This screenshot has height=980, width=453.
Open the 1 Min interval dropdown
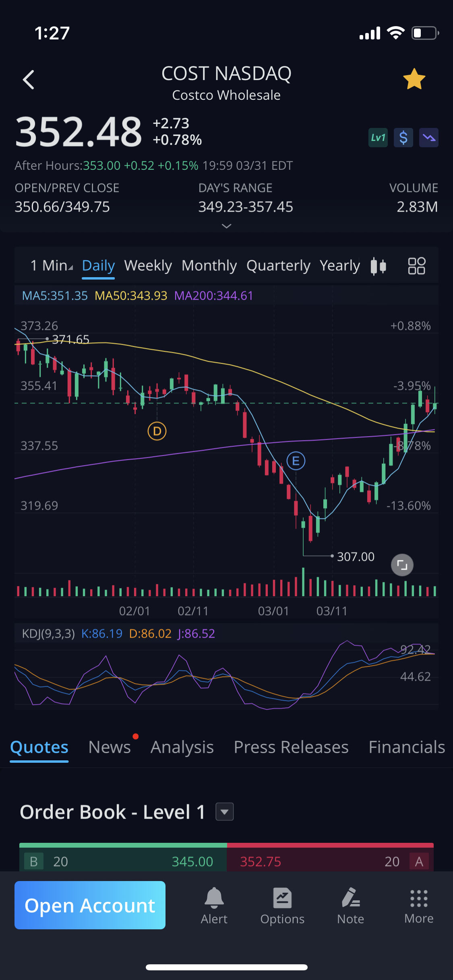[x=52, y=266]
